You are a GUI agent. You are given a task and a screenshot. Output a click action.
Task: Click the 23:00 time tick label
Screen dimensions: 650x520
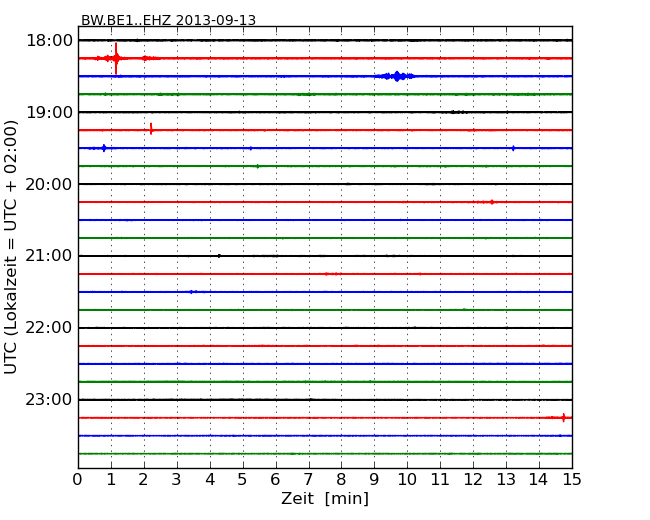[x=49, y=400]
